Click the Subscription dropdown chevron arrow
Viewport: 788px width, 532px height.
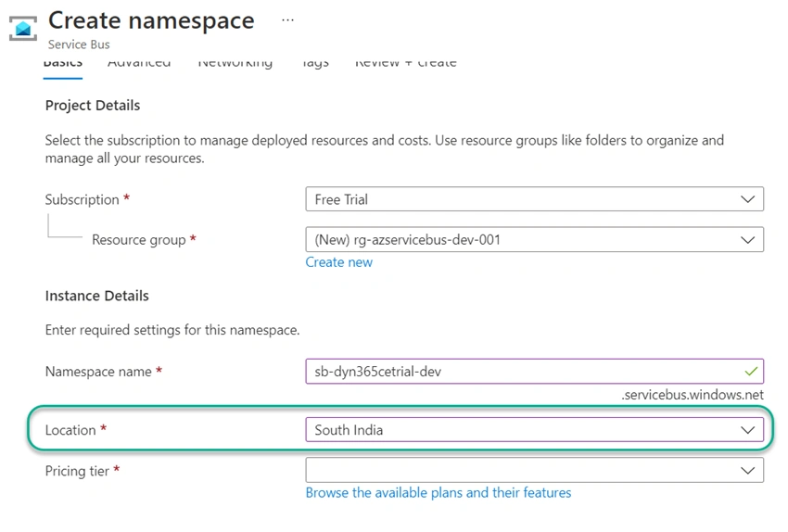pyautogui.click(x=748, y=199)
